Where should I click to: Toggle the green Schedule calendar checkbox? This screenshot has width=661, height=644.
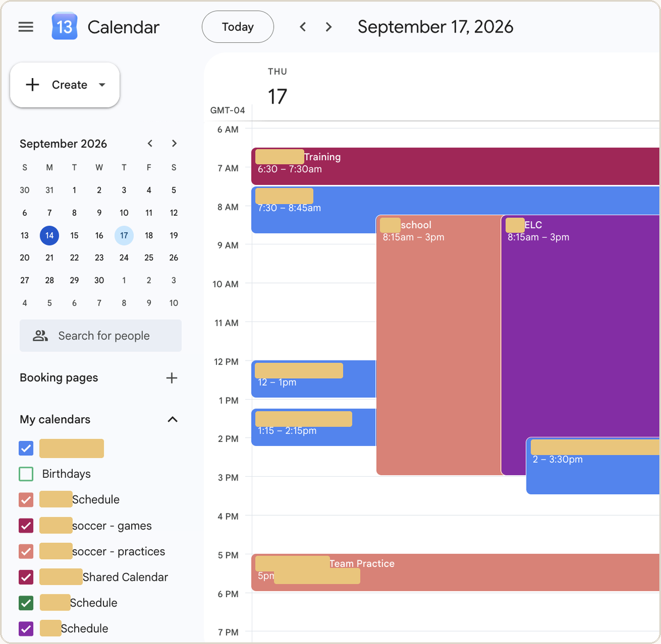pyautogui.click(x=26, y=603)
